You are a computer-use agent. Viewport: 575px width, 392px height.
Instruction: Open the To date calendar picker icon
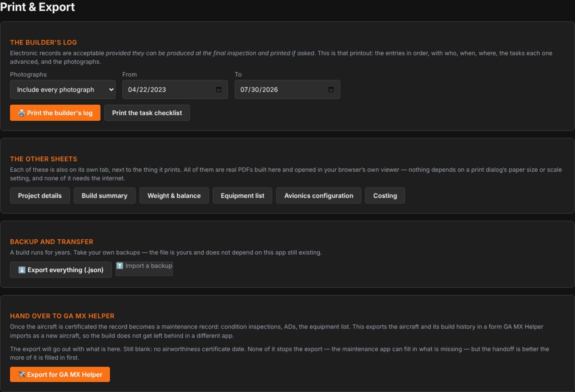click(x=331, y=89)
